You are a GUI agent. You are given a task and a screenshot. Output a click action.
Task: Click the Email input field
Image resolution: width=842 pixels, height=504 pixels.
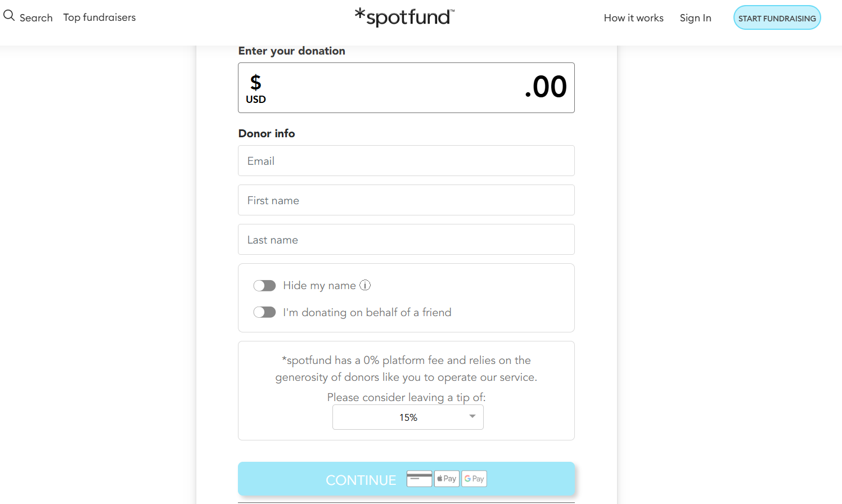coord(406,160)
